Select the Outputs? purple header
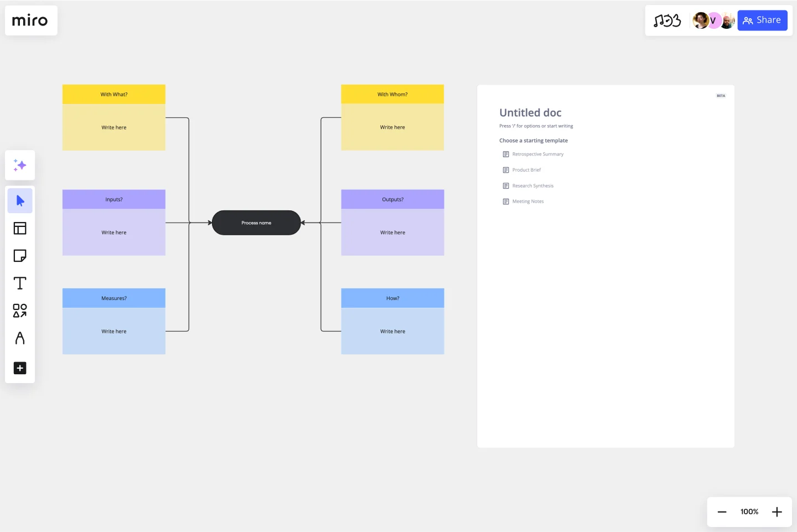Screen dimensions: 797x532 pos(392,199)
